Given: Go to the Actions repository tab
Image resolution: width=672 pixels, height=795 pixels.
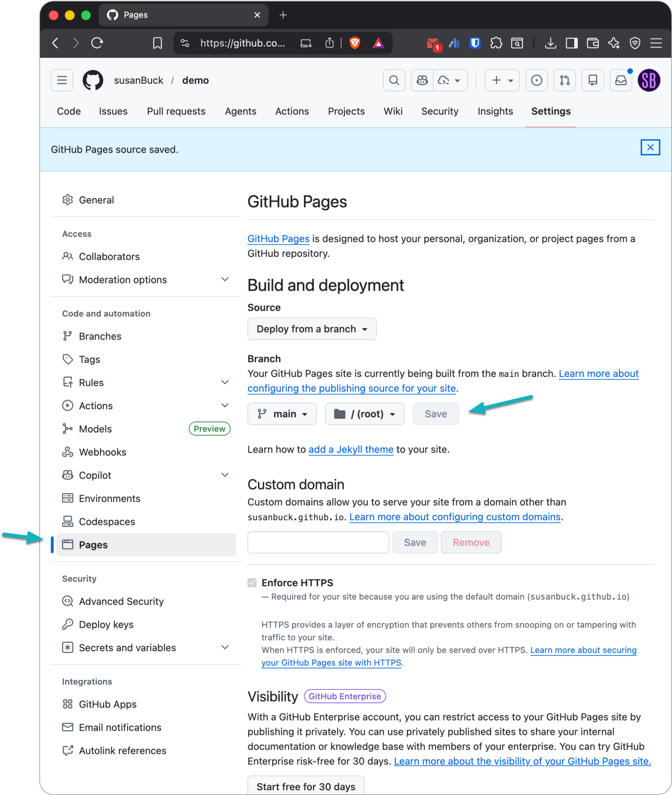Looking at the screenshot, I should (292, 111).
